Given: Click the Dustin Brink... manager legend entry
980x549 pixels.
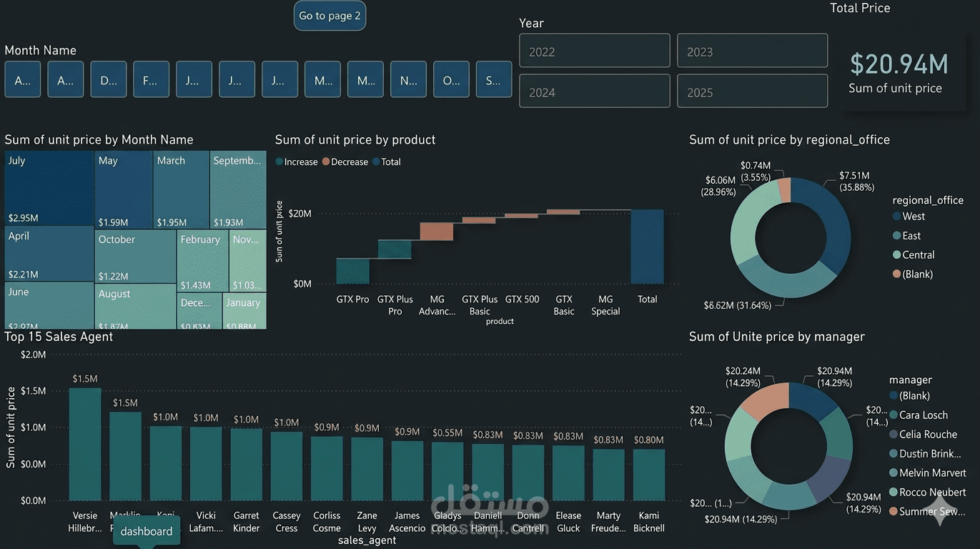Looking at the screenshot, I should point(925,454).
